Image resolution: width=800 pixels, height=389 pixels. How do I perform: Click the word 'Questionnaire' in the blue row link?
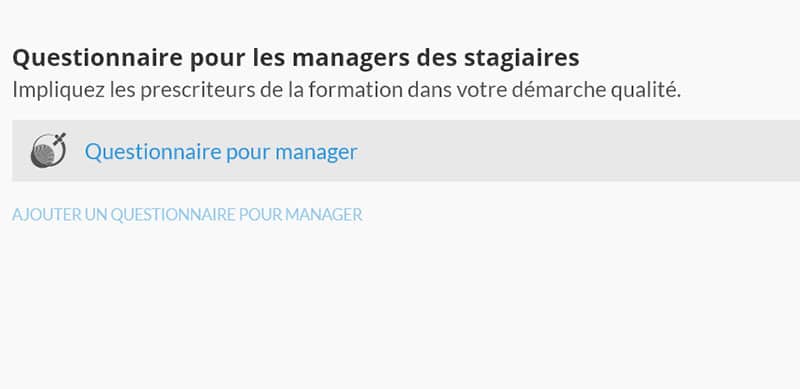(153, 152)
